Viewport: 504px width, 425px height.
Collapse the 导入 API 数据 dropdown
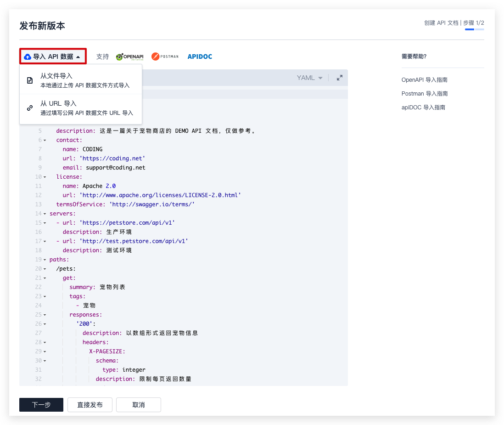(x=53, y=57)
